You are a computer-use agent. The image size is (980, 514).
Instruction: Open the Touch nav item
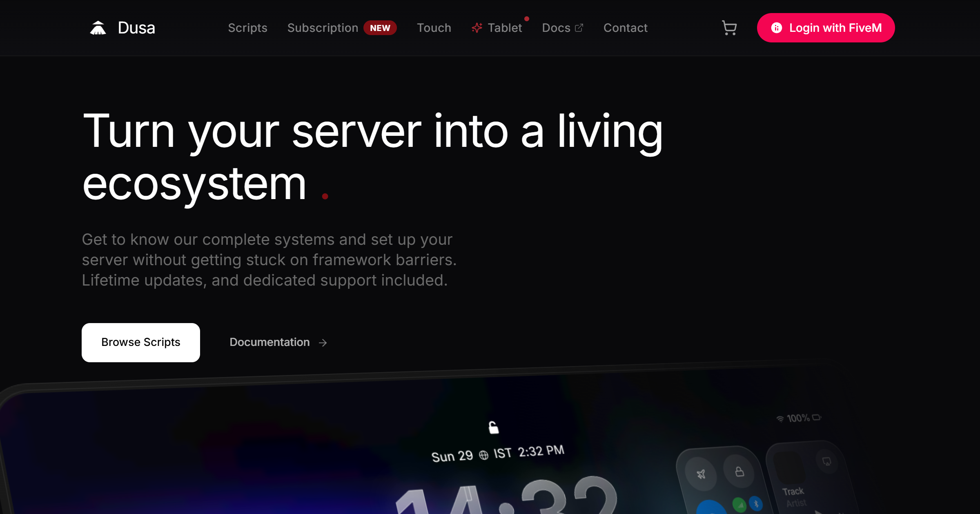434,28
